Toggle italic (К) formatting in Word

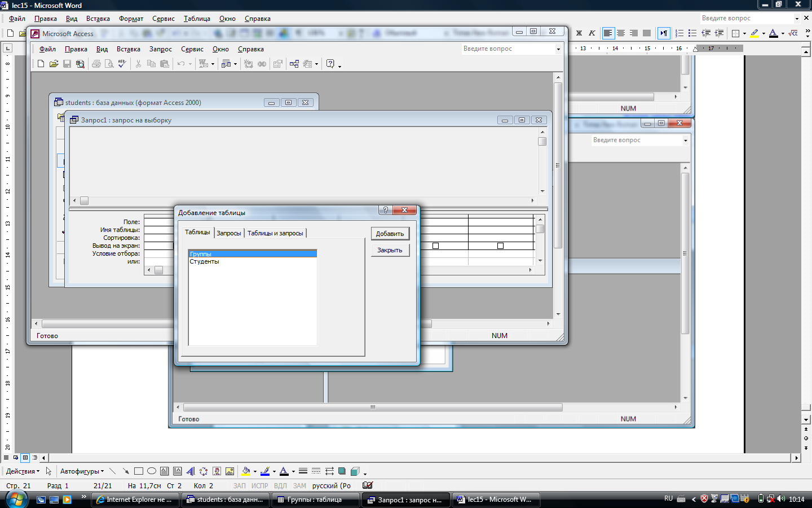tap(592, 33)
